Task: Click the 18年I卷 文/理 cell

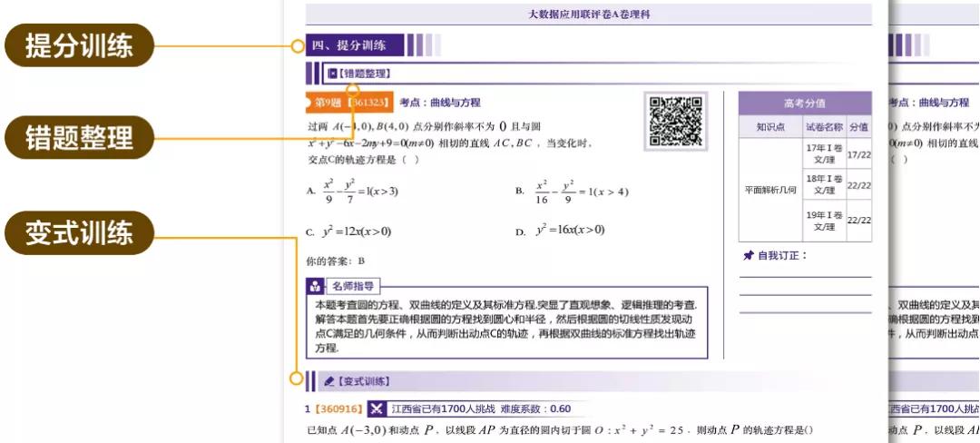Action: [x=824, y=184]
